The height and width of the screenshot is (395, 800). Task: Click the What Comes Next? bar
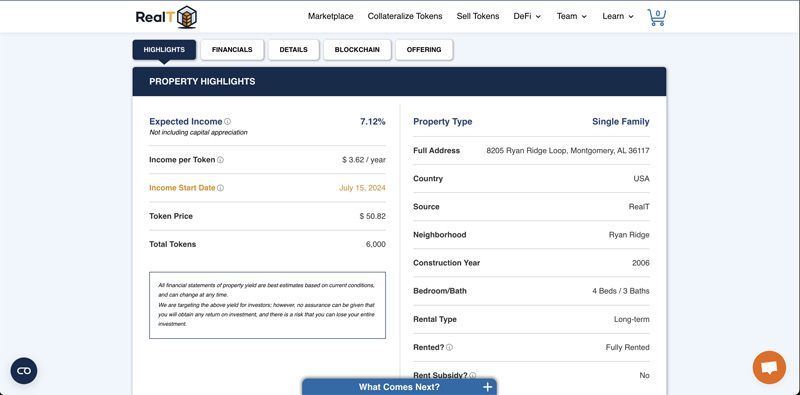pos(399,387)
